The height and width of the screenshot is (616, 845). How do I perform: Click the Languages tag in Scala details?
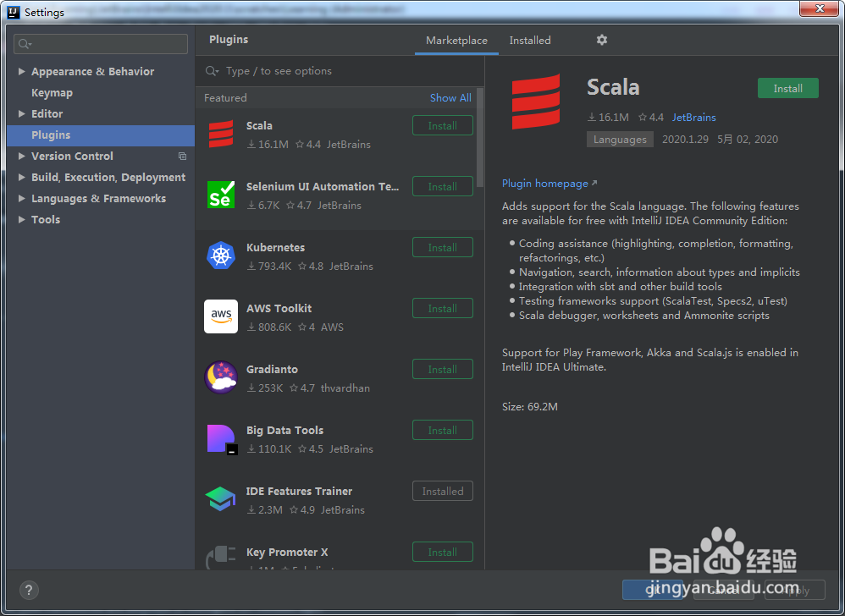(620, 140)
